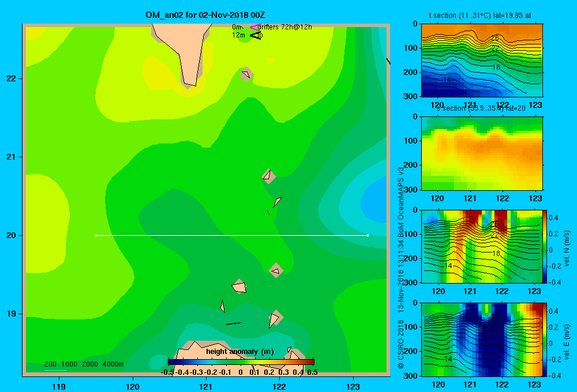Click the 0.5 value on height anomaly scale
The image size is (577, 392).
click(x=312, y=372)
